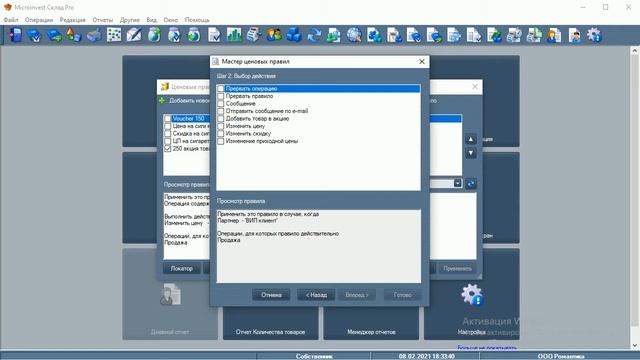This screenshot has height=360, width=640.
Task: Click the blue boxes with checkmark toolbar icon
Action: pos(34,36)
